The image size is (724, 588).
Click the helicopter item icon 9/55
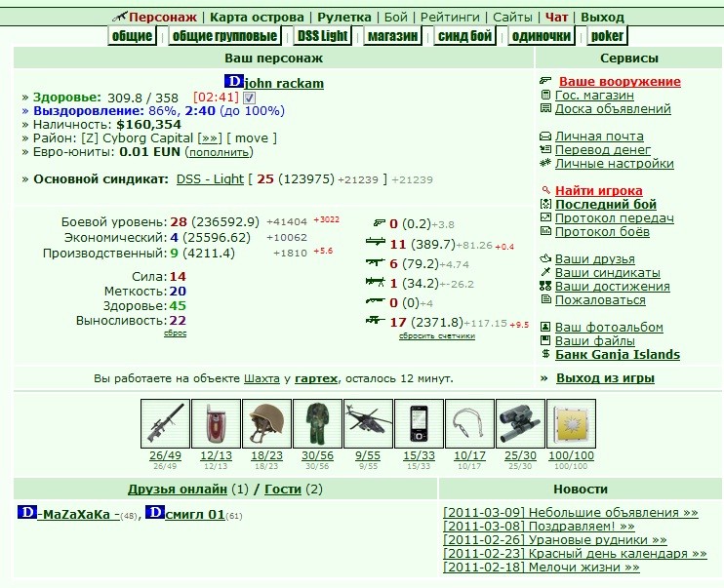[x=369, y=424]
